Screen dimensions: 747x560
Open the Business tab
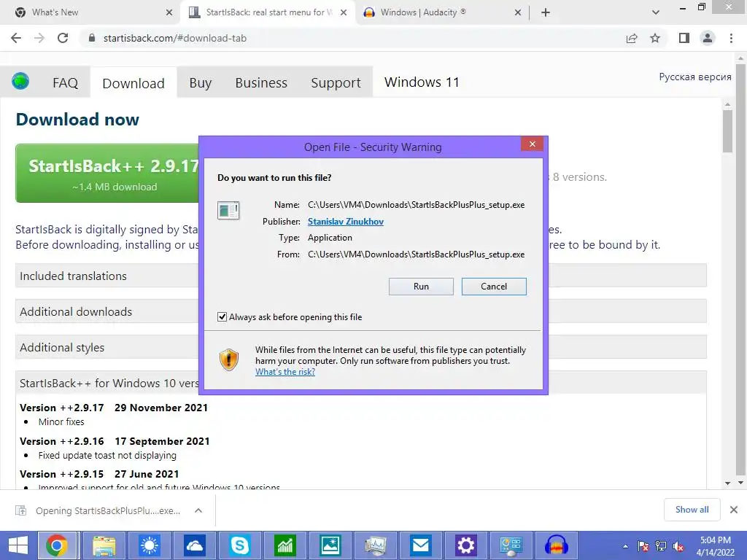click(x=261, y=83)
